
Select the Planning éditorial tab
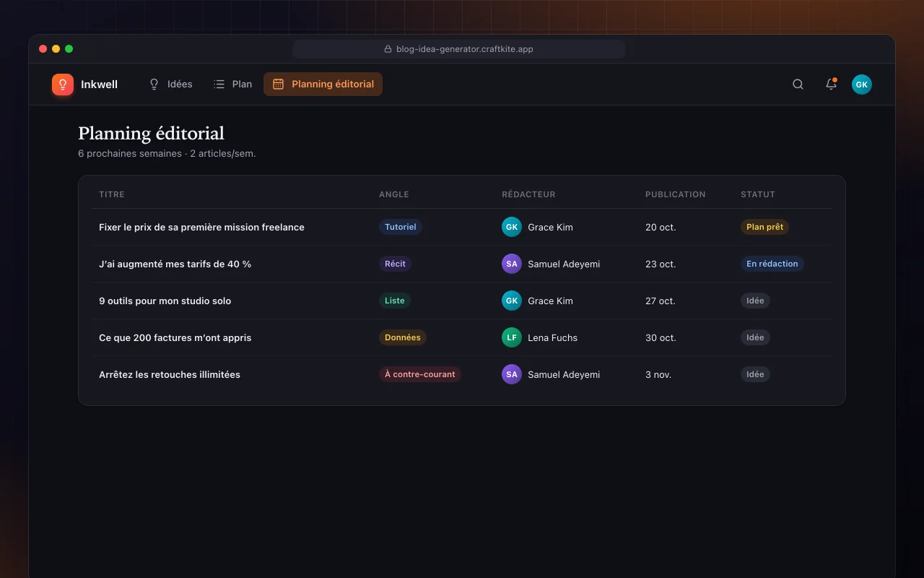pyautogui.click(x=323, y=84)
